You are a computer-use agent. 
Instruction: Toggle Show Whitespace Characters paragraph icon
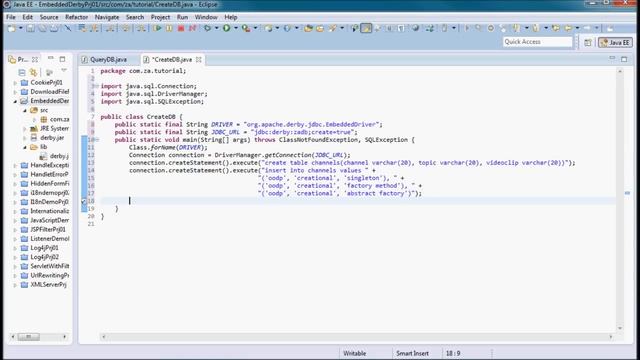point(401,28)
